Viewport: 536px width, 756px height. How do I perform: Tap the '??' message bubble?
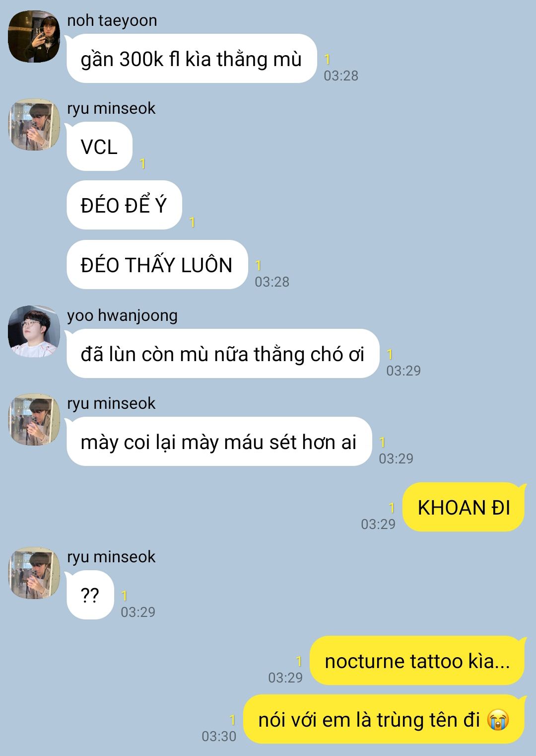(x=90, y=595)
